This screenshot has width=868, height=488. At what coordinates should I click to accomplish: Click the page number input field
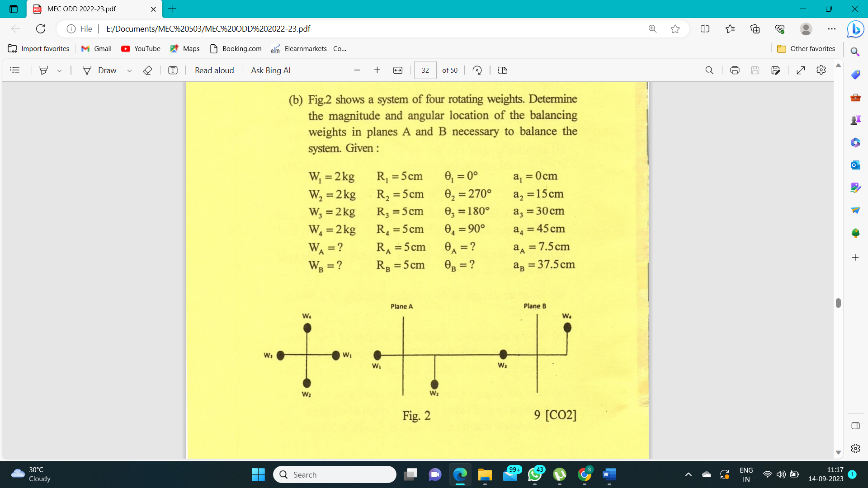coord(425,70)
